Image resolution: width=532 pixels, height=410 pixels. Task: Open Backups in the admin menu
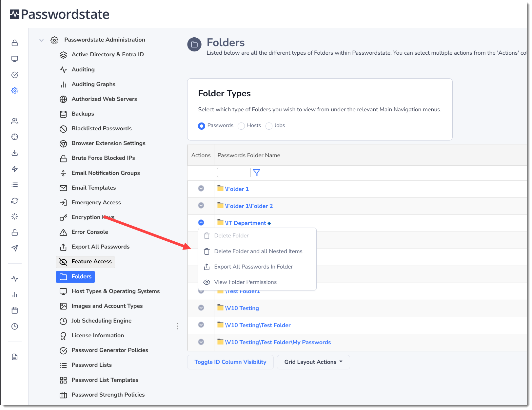click(77, 114)
